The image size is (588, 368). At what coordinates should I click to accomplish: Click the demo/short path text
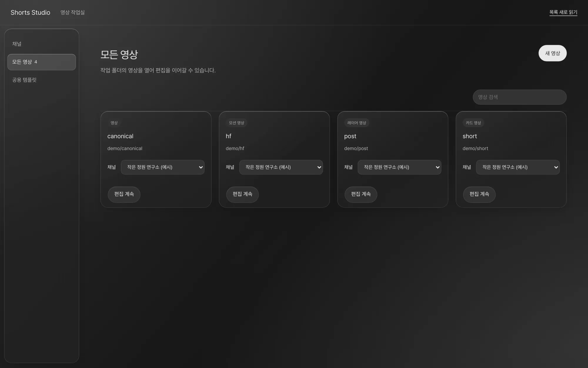[475, 148]
